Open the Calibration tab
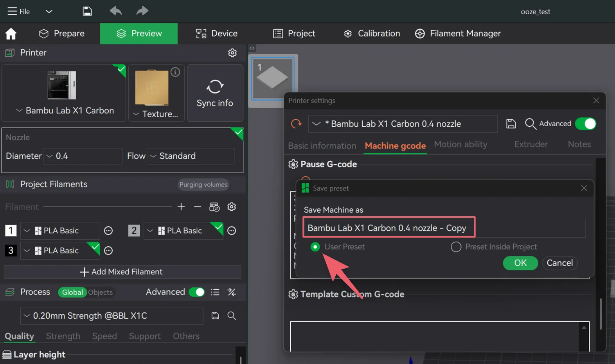The image size is (615, 364). [372, 34]
